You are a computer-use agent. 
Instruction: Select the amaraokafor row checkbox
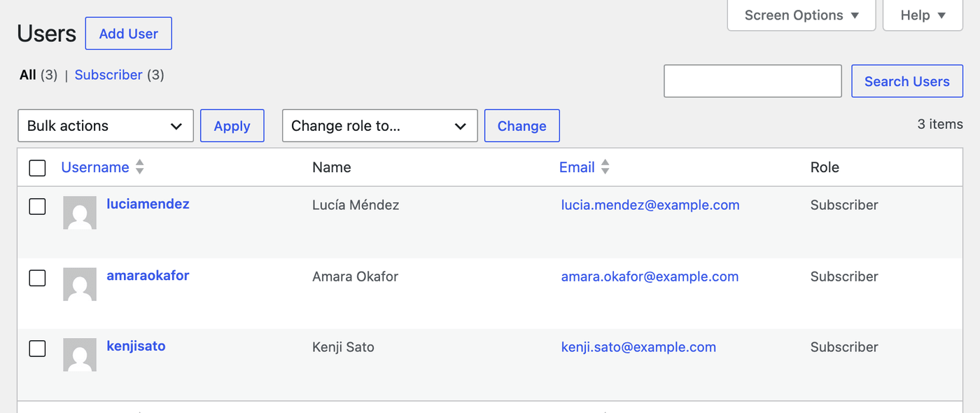[x=37, y=278]
